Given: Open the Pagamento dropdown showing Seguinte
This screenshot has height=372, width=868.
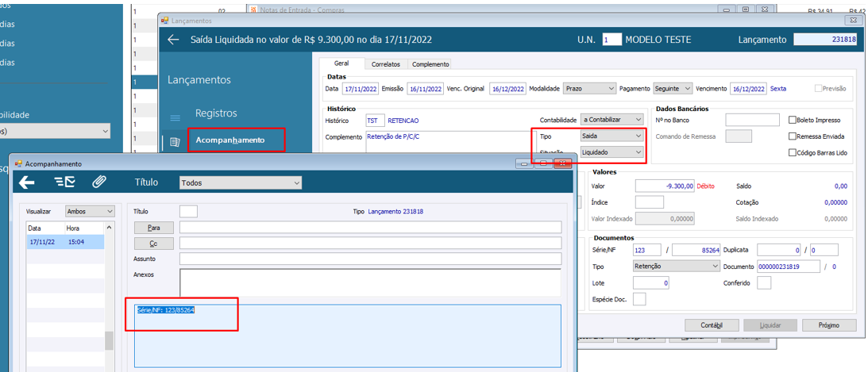Looking at the screenshot, I should (673, 89).
